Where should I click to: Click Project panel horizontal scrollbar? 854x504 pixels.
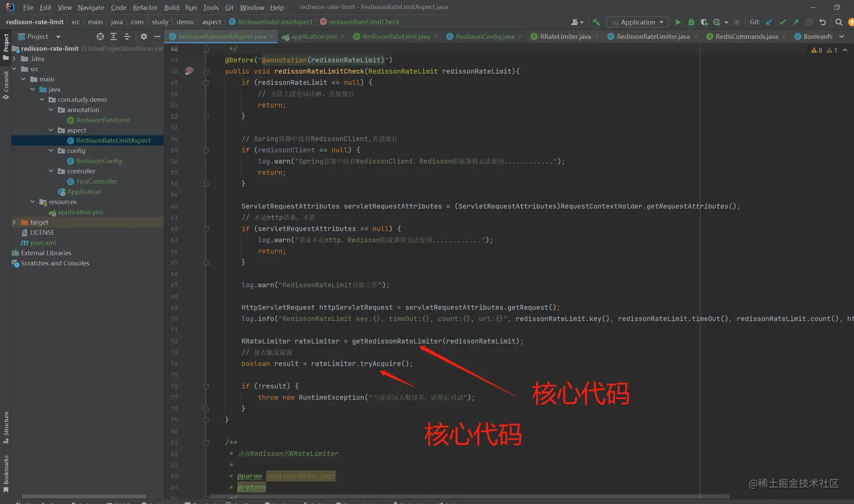(x=84, y=497)
